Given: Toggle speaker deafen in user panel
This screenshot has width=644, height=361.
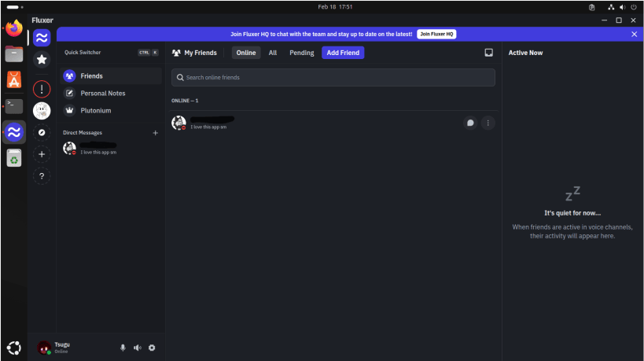Looking at the screenshot, I should [x=137, y=348].
